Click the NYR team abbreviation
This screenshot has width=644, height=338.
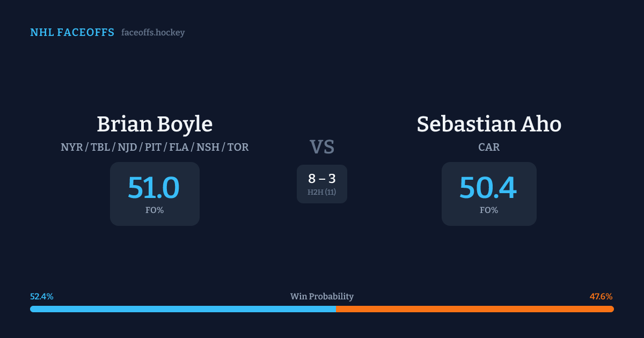click(71, 147)
